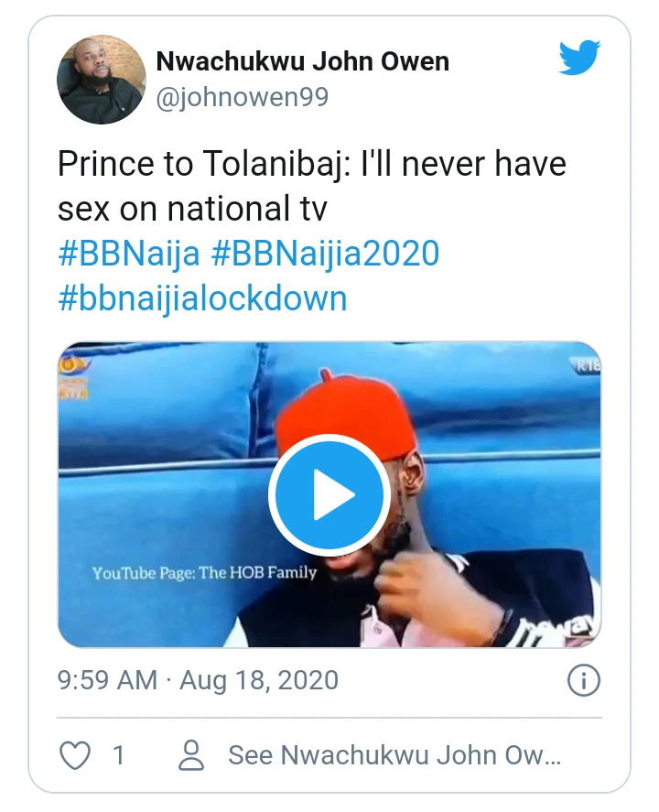Visit the @johnowen99 handle

click(x=242, y=97)
